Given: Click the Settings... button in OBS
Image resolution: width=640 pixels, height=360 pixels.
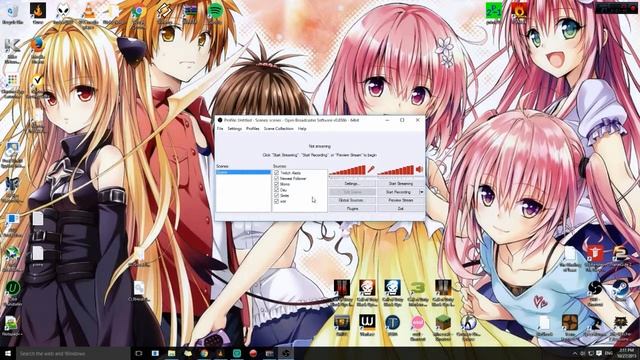Looking at the screenshot, I should (x=352, y=184).
